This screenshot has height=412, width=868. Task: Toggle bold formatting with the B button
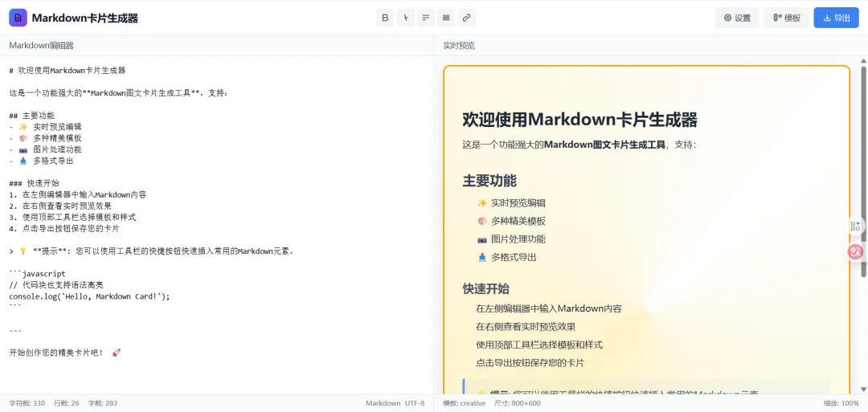[385, 18]
